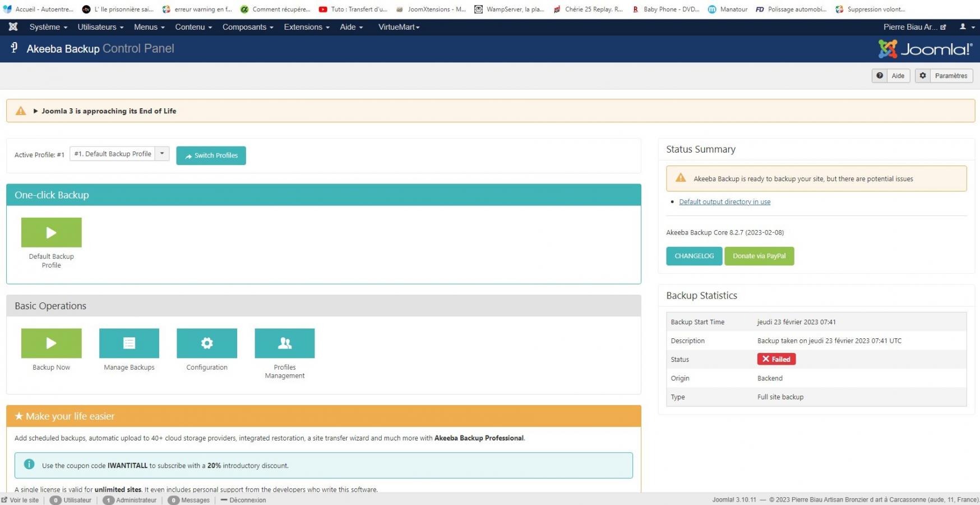The width and height of the screenshot is (980, 505).
Task: Open the 'Manatour' bookmark
Action: coord(728,10)
